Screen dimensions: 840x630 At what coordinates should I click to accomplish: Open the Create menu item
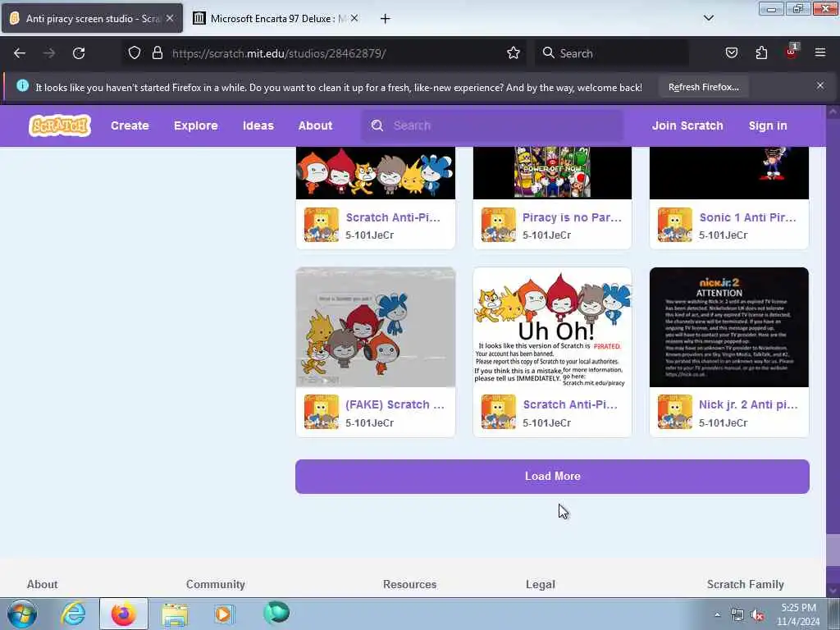[x=130, y=126]
